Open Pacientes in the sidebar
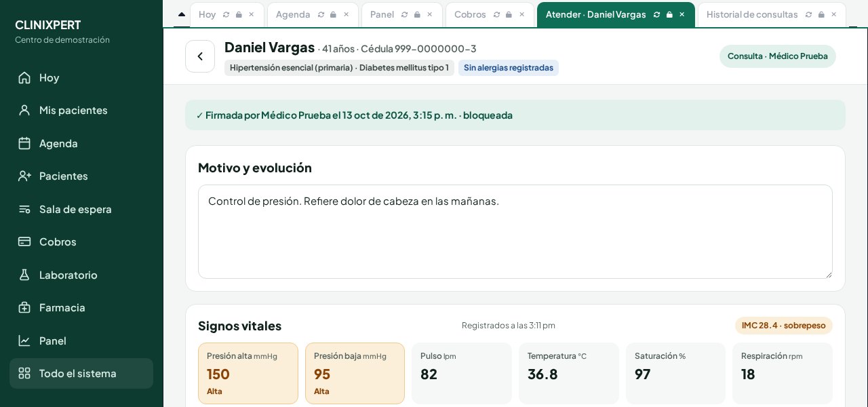The height and width of the screenshot is (407, 868). 81,176
